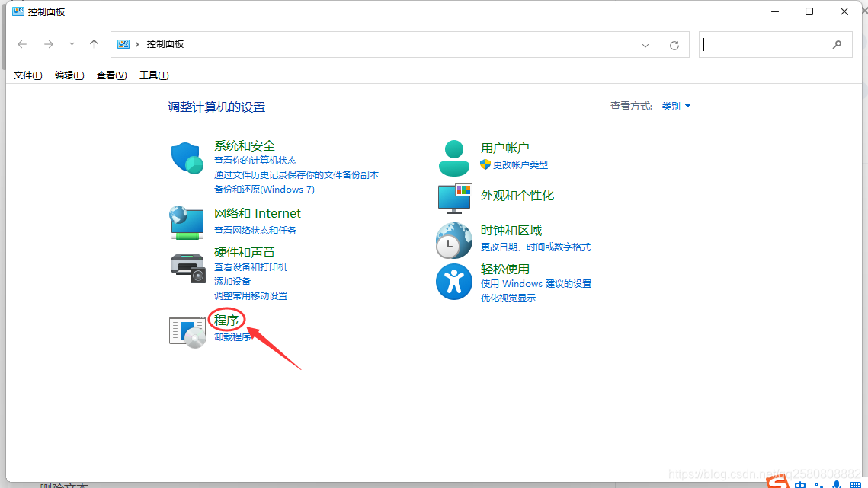Open the 文件(F) menu
Screen dimensions: 868x488
pos(27,75)
